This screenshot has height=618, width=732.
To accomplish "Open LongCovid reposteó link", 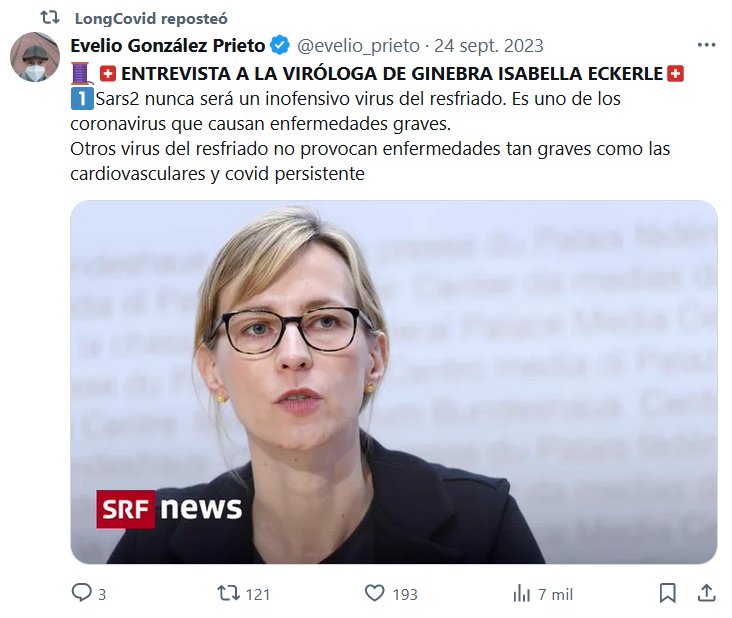I will (x=151, y=18).
